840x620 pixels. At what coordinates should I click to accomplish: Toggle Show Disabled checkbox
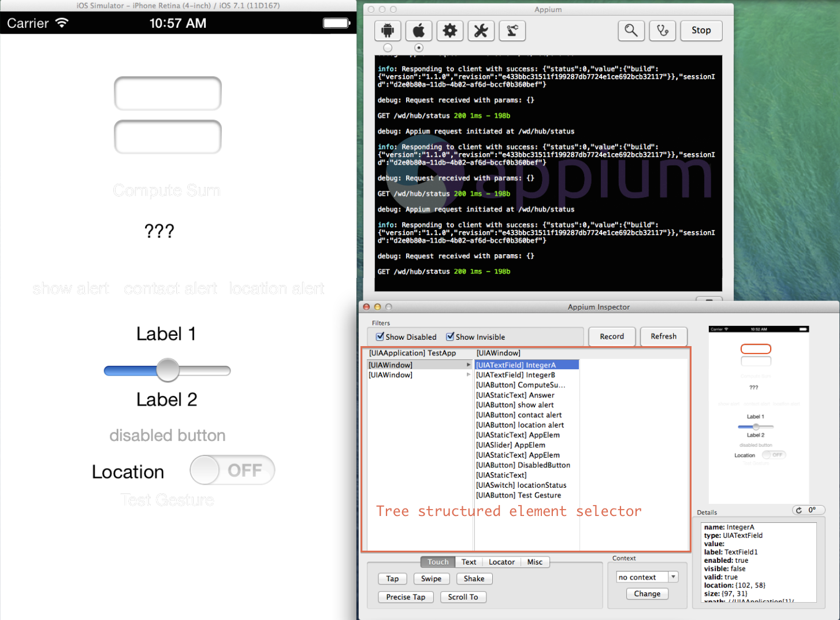[380, 336]
